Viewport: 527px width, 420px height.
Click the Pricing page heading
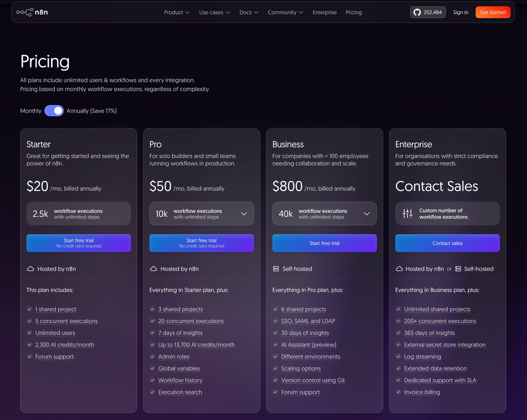pos(45,61)
